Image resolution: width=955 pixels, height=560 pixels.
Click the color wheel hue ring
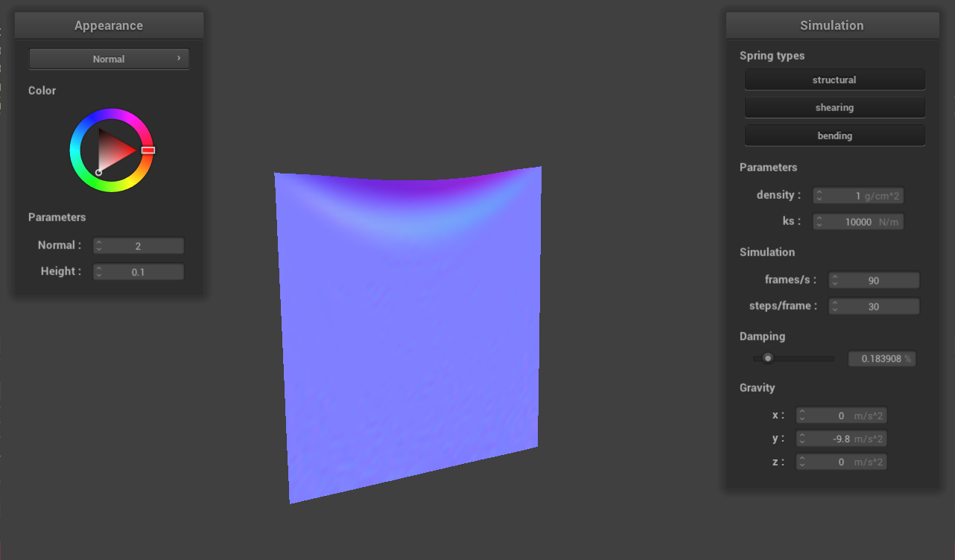[x=112, y=114]
